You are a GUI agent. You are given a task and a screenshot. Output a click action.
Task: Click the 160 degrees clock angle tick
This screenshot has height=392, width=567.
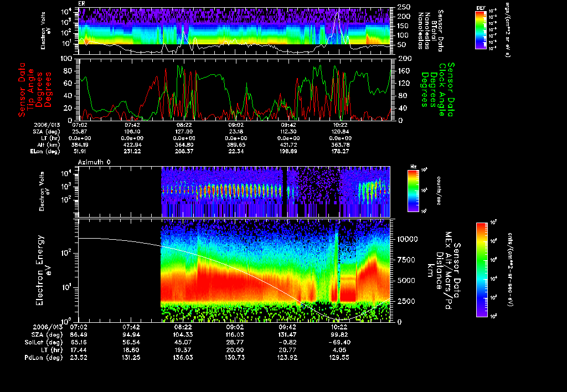[404, 71]
